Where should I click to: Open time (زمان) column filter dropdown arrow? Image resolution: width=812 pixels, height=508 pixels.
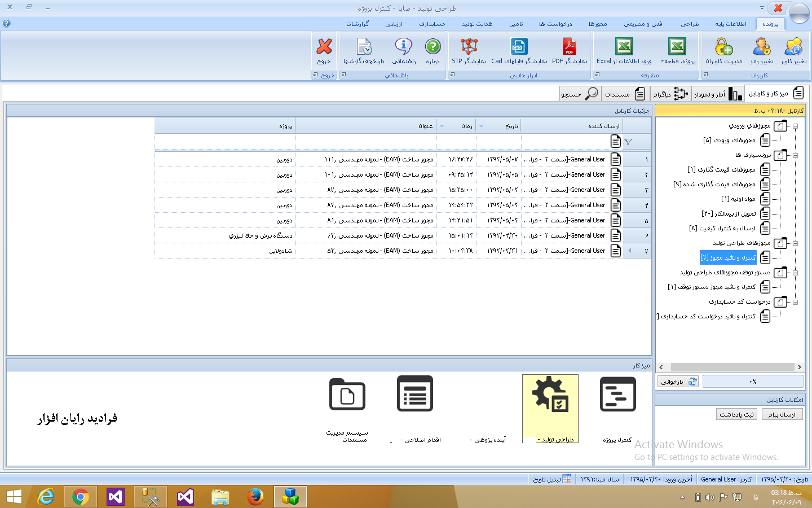[x=442, y=126]
